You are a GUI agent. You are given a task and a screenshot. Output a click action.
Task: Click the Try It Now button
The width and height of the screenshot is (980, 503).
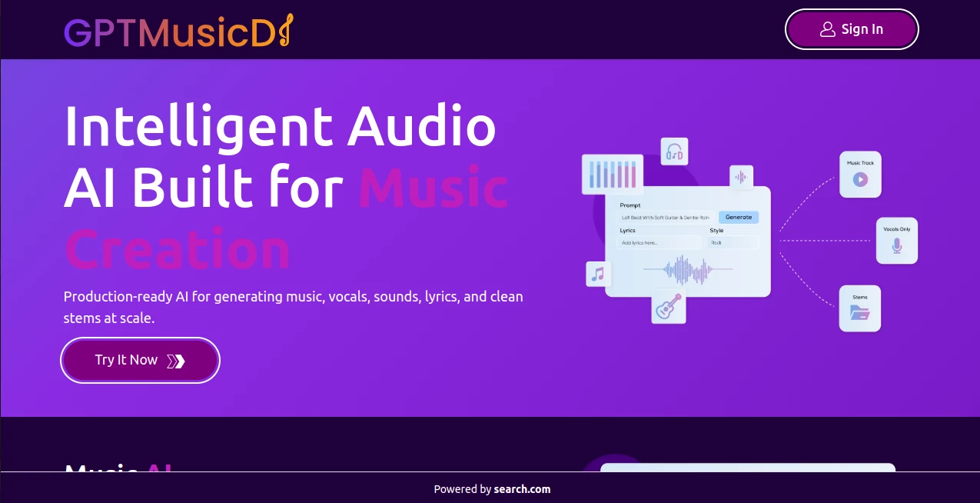click(x=141, y=360)
